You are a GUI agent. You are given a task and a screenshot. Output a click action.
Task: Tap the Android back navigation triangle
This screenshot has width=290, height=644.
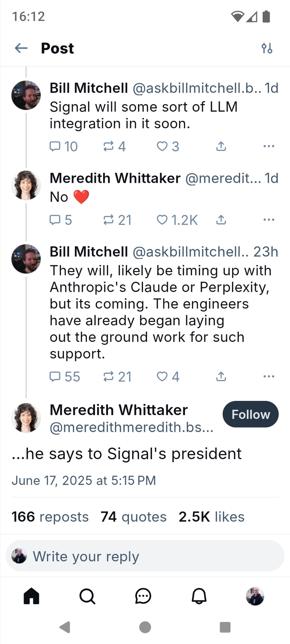point(65,627)
